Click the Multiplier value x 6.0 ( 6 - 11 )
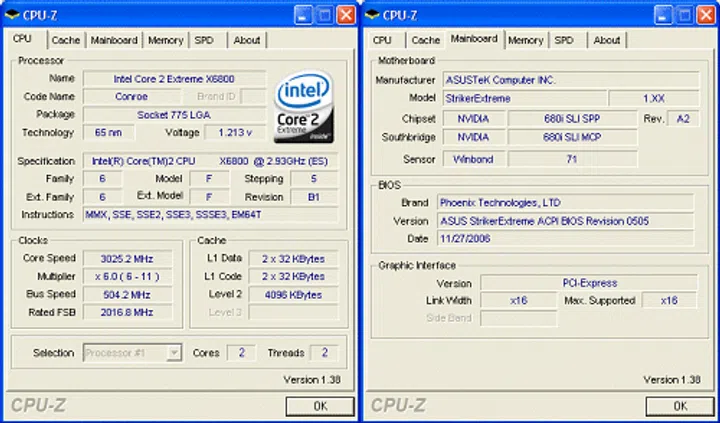 pos(127,276)
